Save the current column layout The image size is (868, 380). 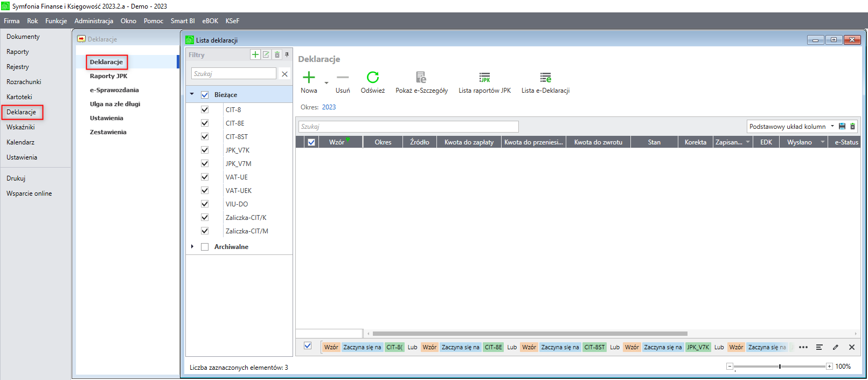842,127
